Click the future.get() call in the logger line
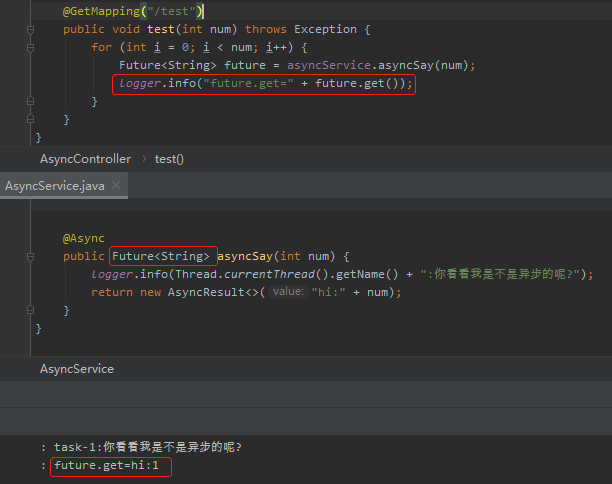This screenshot has height=484, width=612. [356, 83]
